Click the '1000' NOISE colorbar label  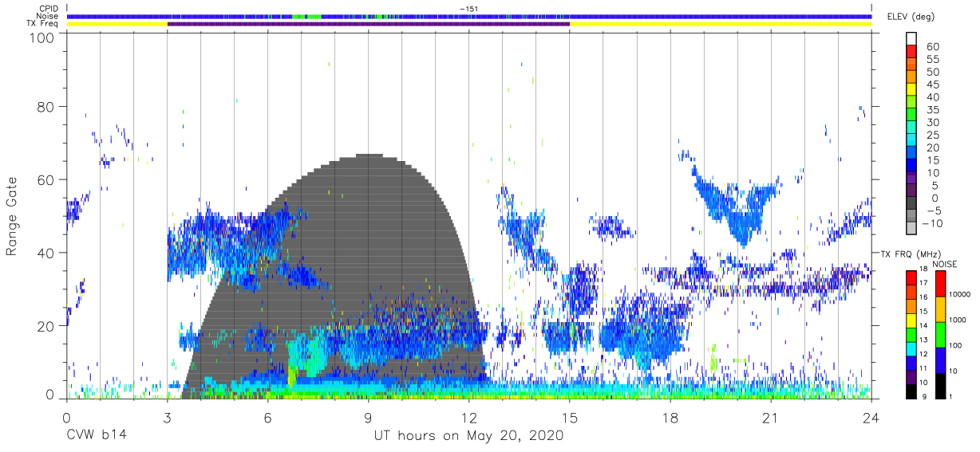click(956, 320)
